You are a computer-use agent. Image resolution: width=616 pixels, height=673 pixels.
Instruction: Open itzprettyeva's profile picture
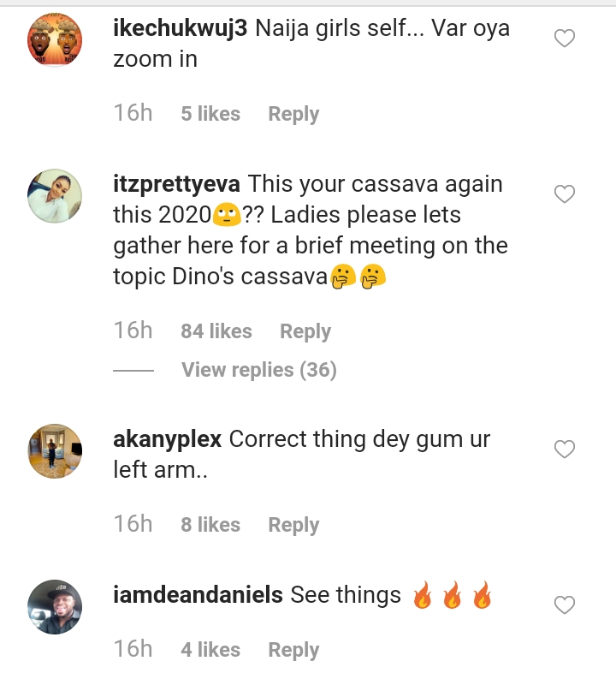[x=56, y=196]
